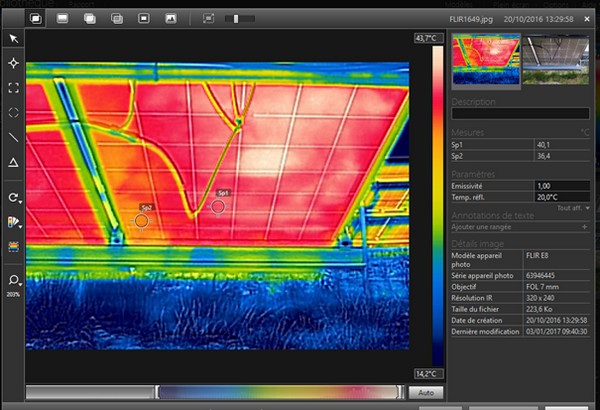The image size is (600, 410).
Task: Click the Résolution IR value 320 x 240
Action: point(540,298)
